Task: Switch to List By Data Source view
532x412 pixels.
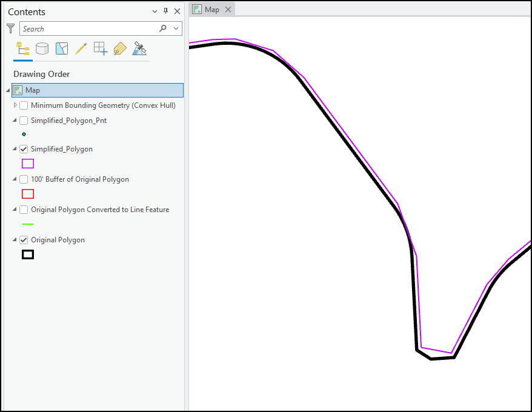Action: (x=42, y=48)
